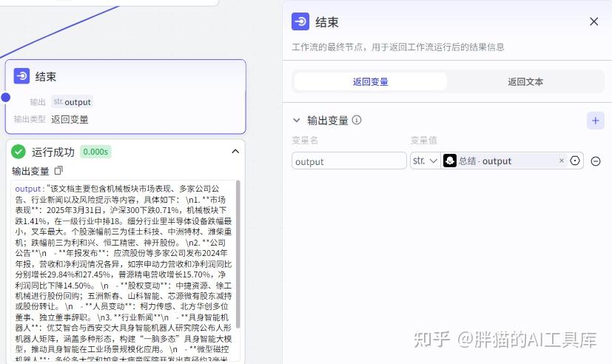
Task: Switch to the 返回变量 tab
Action: 371,81
